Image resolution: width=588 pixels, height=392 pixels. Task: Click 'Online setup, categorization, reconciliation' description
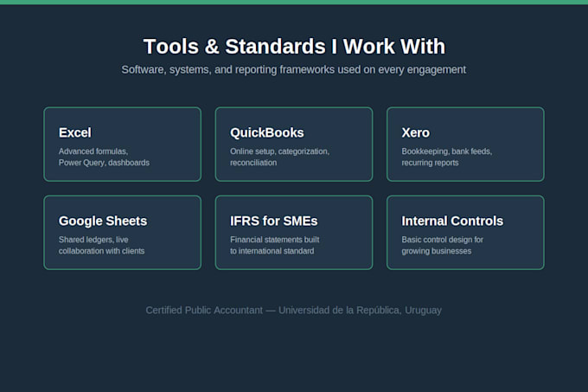point(279,157)
